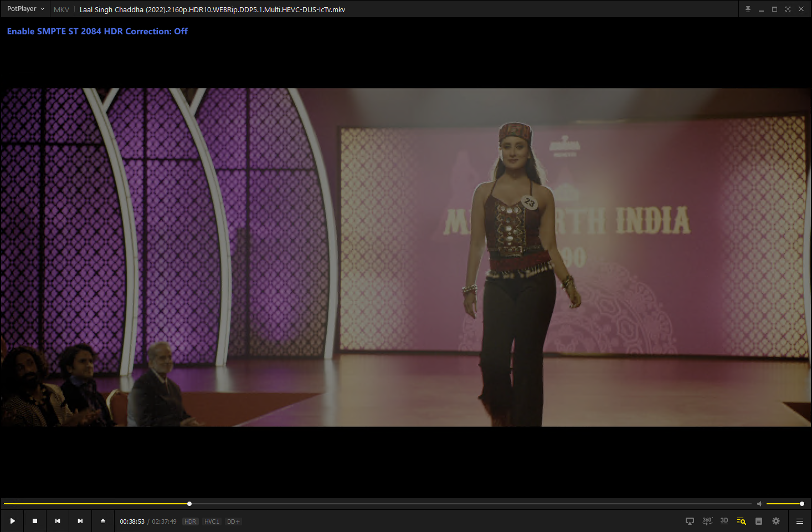Screen dimensions: 812x532
Task: Adjust the volume slider
Action: [784, 504]
